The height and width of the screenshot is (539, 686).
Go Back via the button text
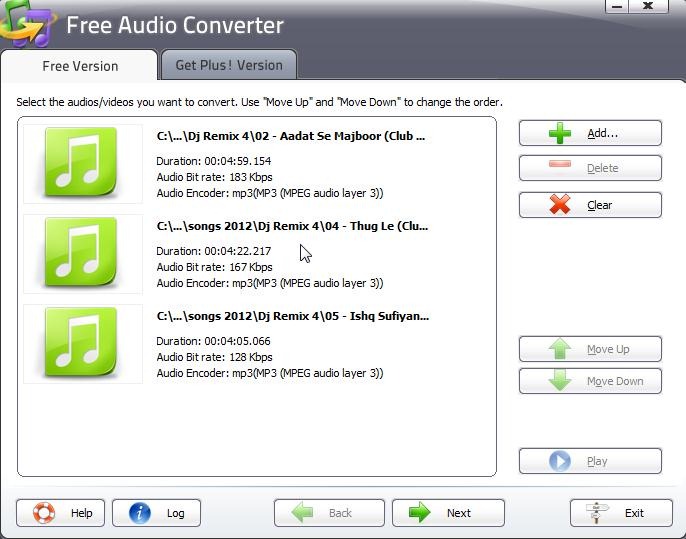(340, 513)
